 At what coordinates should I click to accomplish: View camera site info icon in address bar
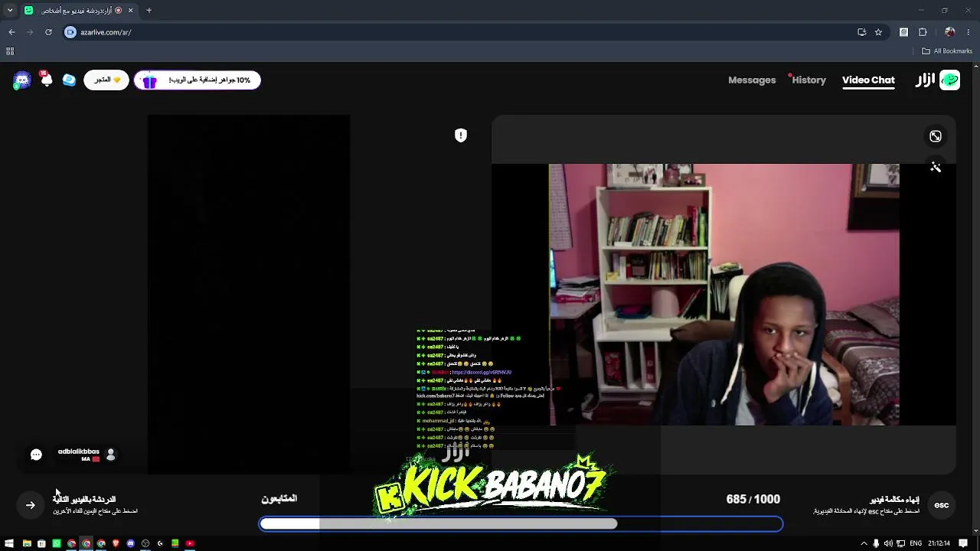(70, 32)
